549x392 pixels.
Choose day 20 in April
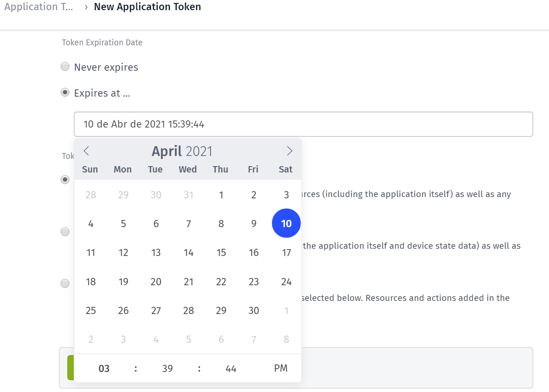[156, 282]
